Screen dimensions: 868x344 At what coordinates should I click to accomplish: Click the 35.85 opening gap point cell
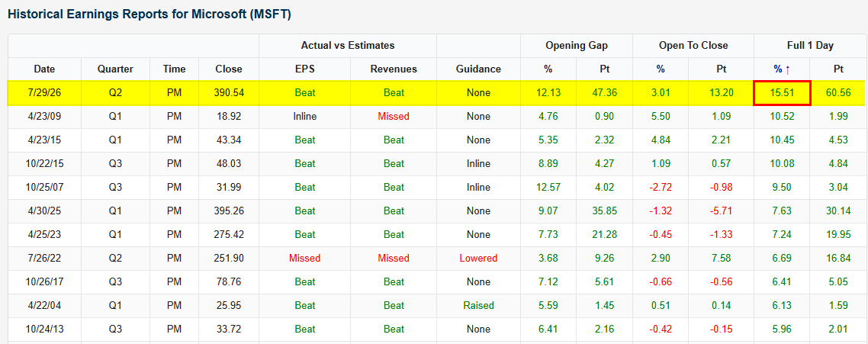click(x=605, y=211)
